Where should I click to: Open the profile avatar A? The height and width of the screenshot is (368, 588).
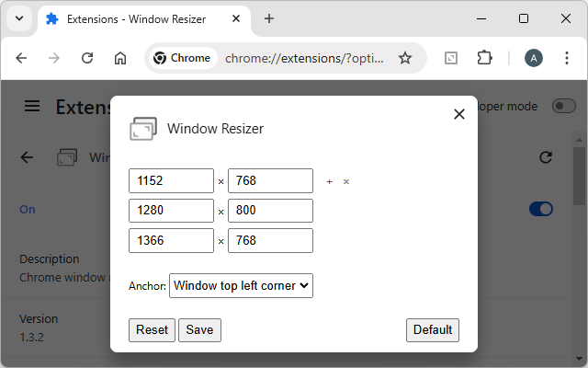coord(533,58)
